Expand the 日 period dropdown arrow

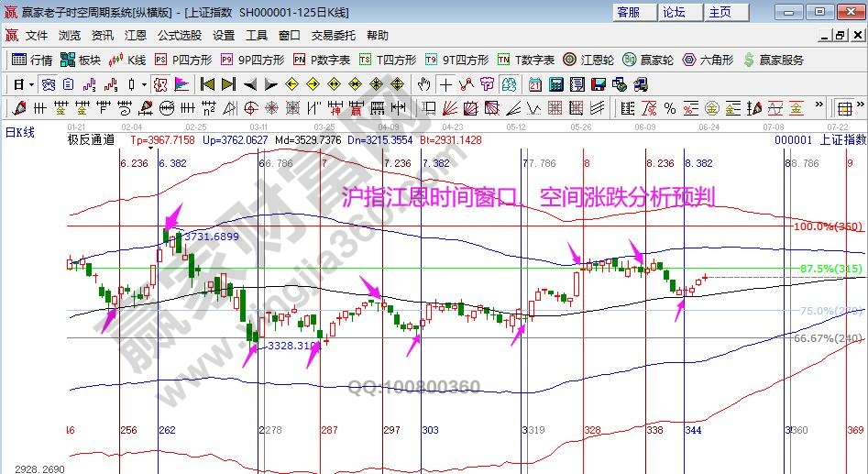[x=32, y=84]
